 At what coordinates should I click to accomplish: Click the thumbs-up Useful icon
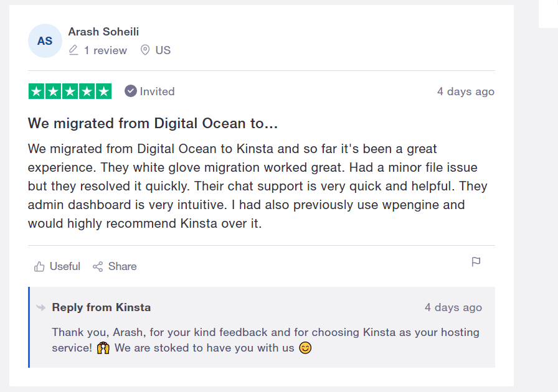tap(39, 266)
